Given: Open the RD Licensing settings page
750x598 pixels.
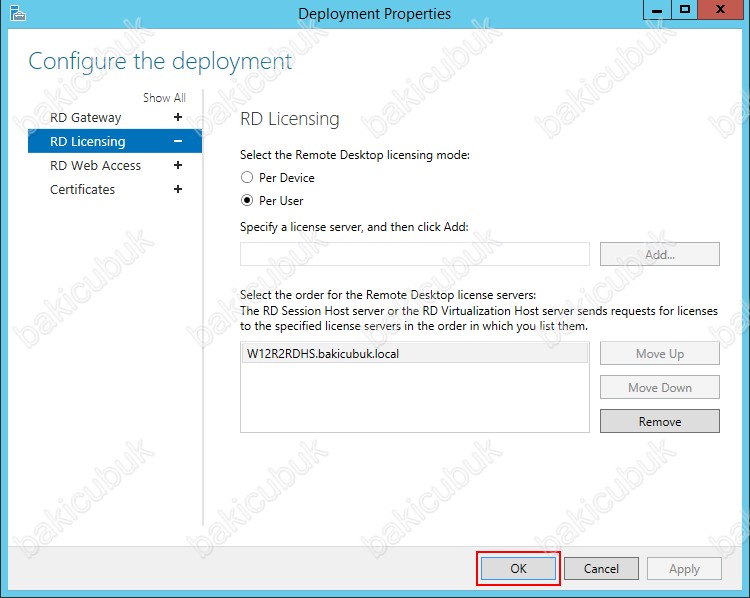Looking at the screenshot, I should (88, 142).
